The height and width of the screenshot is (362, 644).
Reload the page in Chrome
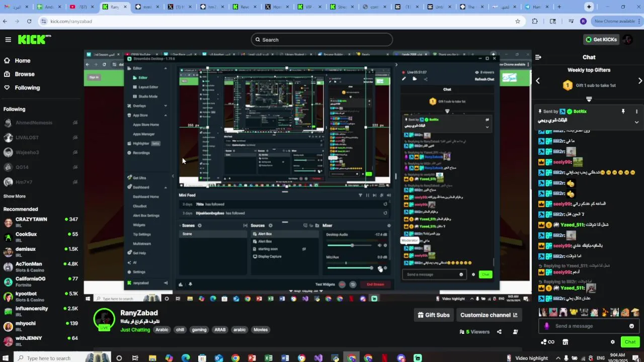coord(29,21)
